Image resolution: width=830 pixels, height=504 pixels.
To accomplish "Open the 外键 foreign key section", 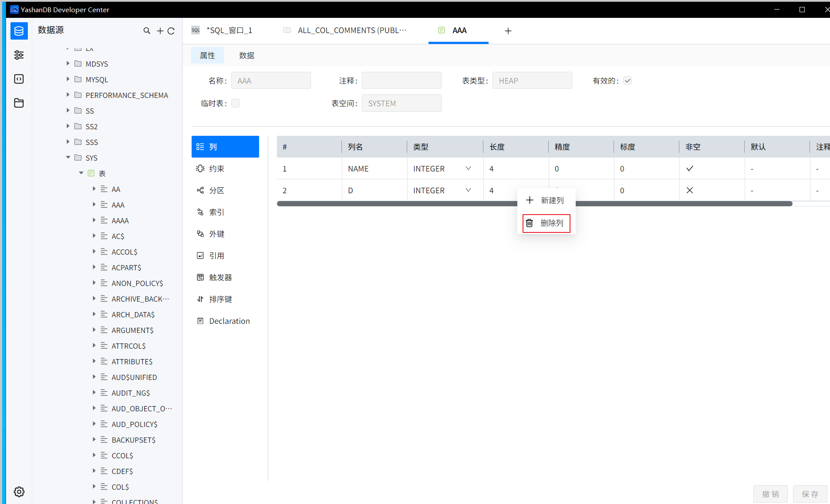I will coord(225,234).
